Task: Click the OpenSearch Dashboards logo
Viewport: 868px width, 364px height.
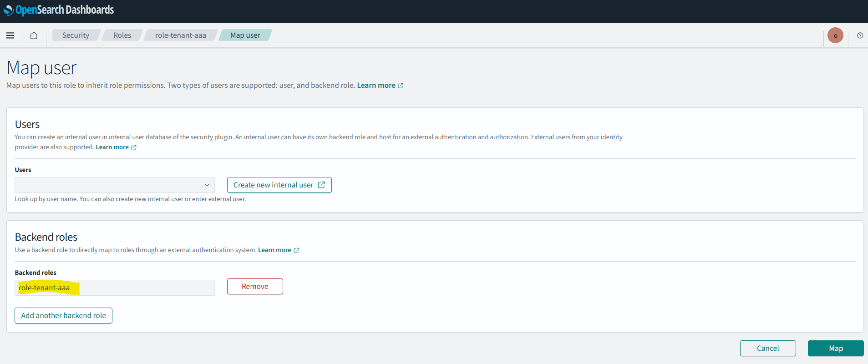Action: coord(59,10)
